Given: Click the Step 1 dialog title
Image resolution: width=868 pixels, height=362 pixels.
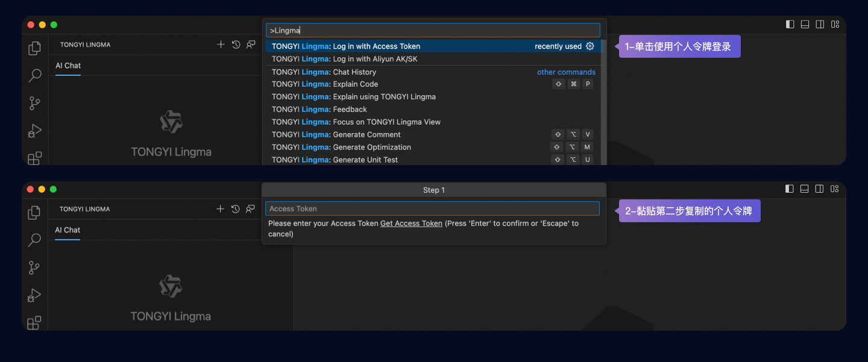Looking at the screenshot, I should 434,190.
